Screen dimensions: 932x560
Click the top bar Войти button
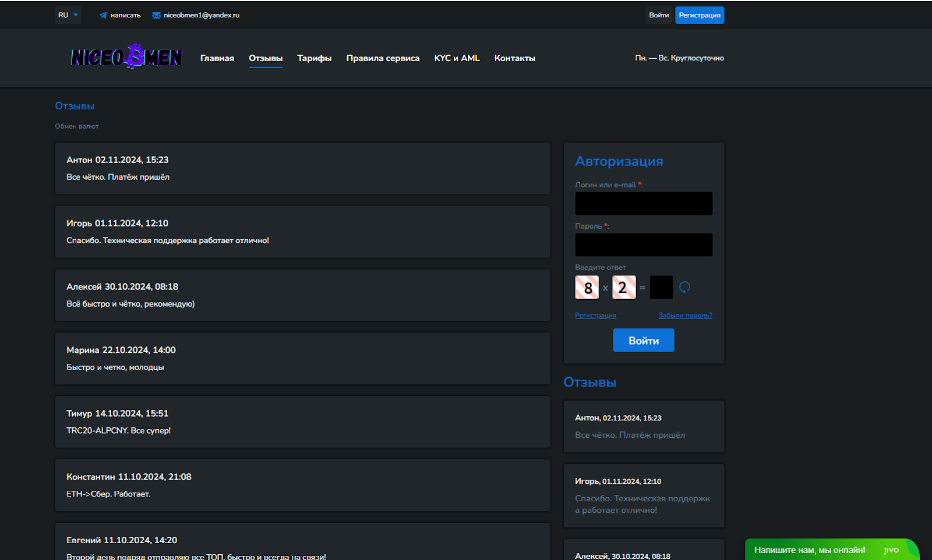659,15
